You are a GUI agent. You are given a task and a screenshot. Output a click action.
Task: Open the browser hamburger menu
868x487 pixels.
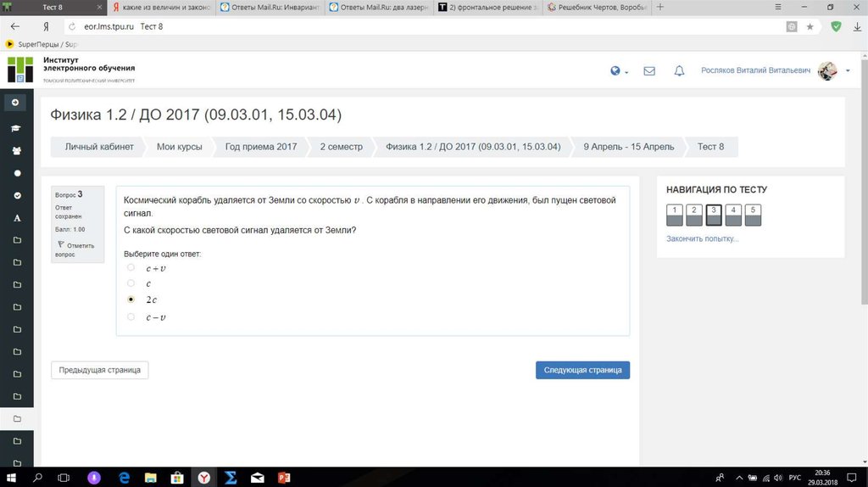coord(778,7)
